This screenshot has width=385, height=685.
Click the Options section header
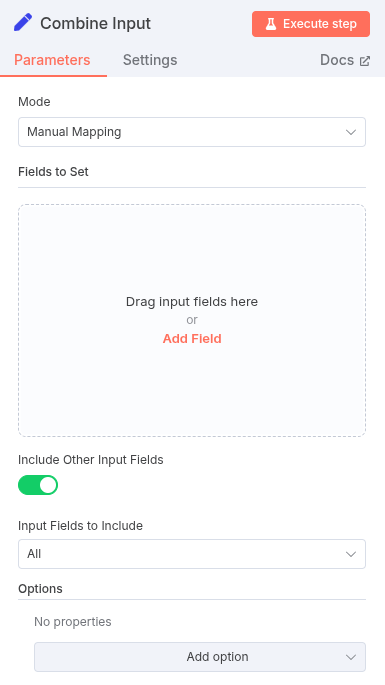(40, 588)
